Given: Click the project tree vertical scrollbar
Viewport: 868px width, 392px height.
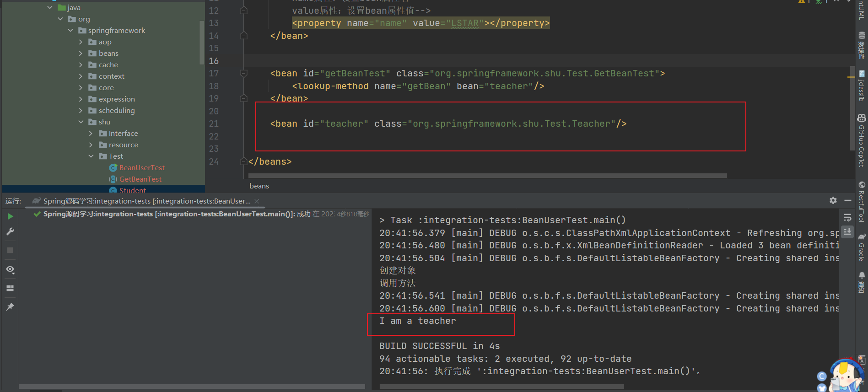Looking at the screenshot, I should tap(202, 42).
